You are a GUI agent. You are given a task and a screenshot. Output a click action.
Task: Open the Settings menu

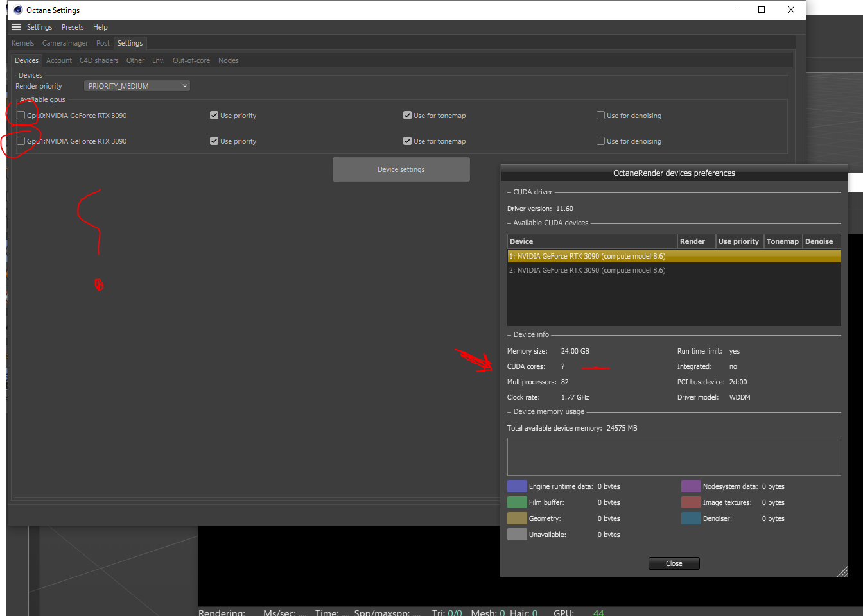[39, 27]
